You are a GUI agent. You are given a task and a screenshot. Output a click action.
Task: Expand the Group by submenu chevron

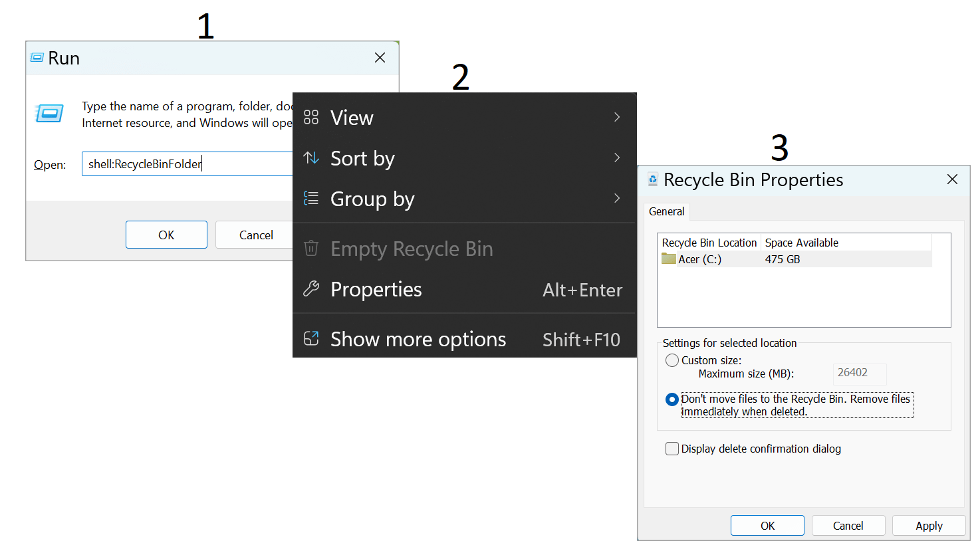click(x=617, y=198)
